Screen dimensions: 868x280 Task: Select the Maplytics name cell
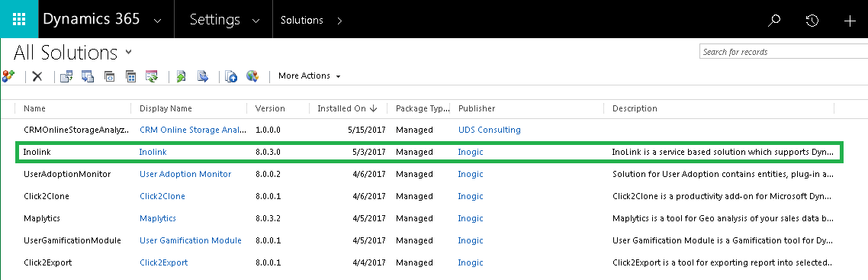pyautogui.click(x=42, y=218)
